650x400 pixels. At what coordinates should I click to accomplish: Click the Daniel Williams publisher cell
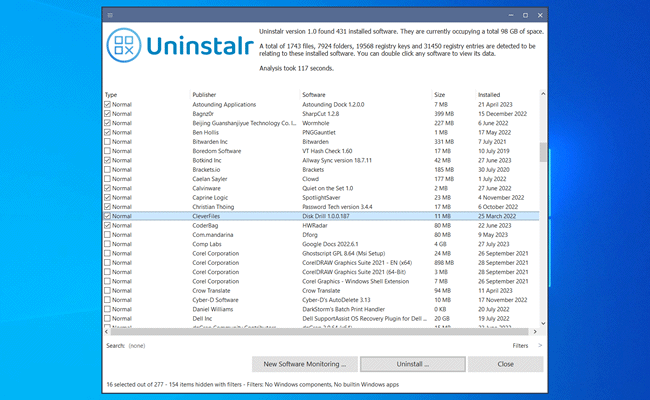coord(213,309)
